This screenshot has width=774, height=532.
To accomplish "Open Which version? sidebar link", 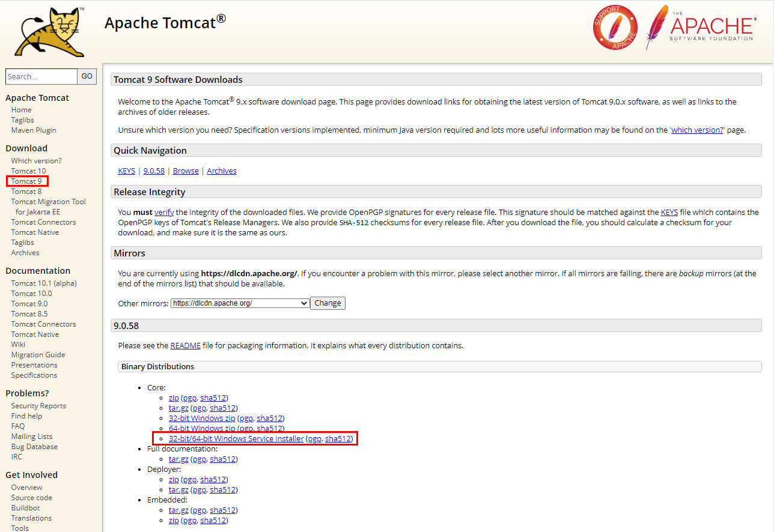I will tap(36, 161).
